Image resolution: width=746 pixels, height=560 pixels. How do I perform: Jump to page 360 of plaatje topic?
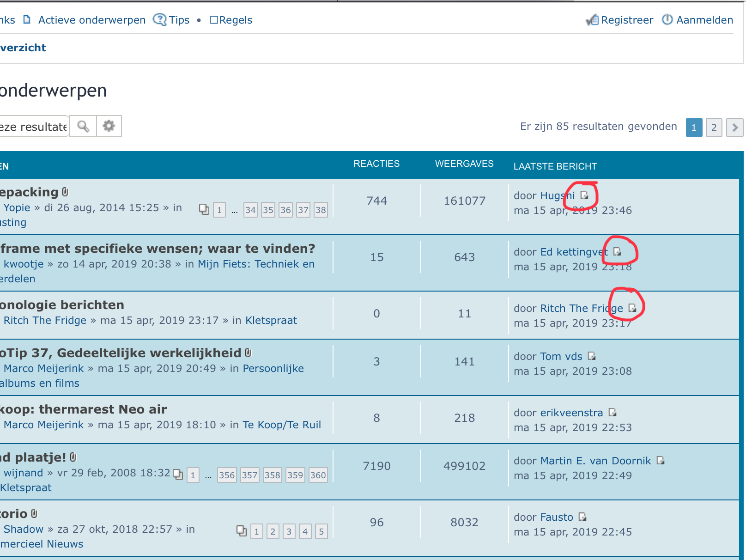[318, 475]
